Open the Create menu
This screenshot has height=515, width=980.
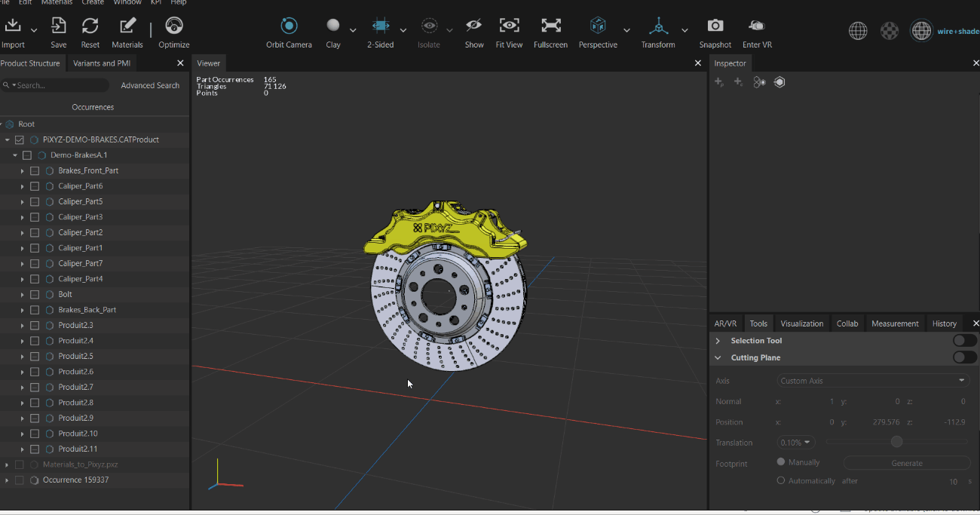pyautogui.click(x=93, y=2)
